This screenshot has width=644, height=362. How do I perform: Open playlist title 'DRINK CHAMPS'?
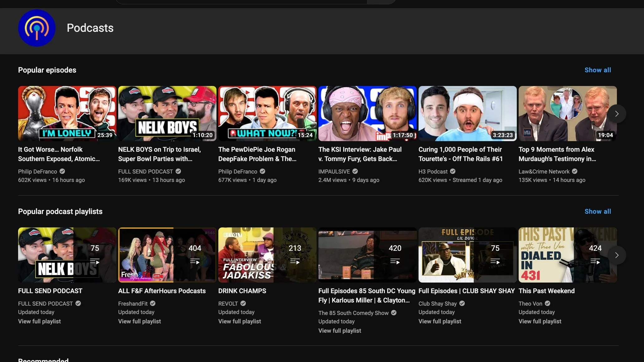coord(242,291)
